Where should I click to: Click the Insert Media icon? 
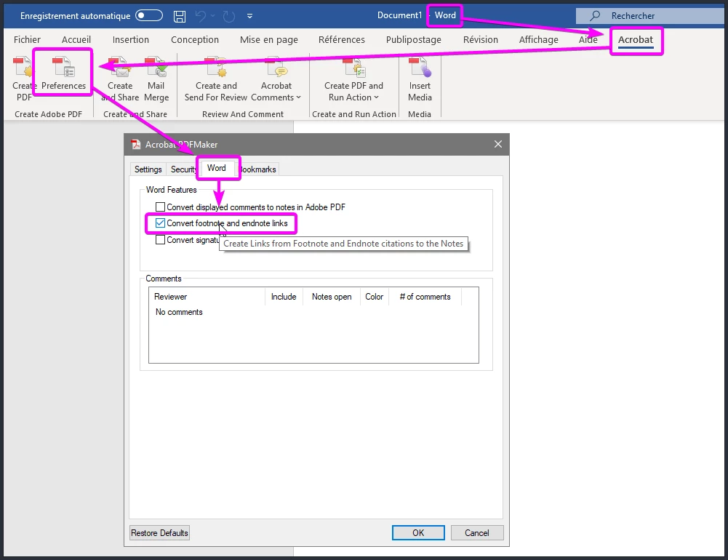(420, 68)
